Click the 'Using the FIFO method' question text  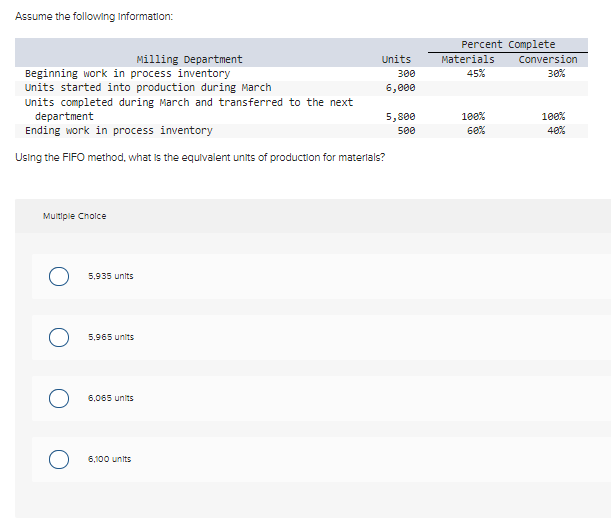tap(200, 157)
